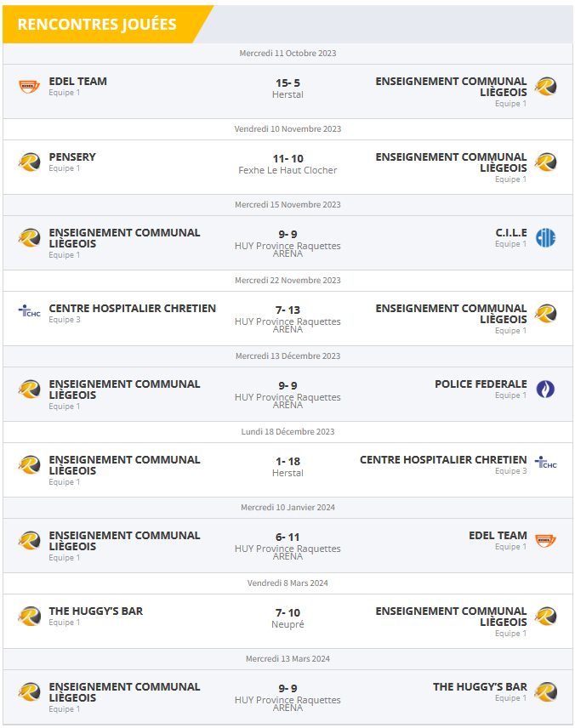
Task: Click the Police Federale flame logo
Action: tap(545, 390)
